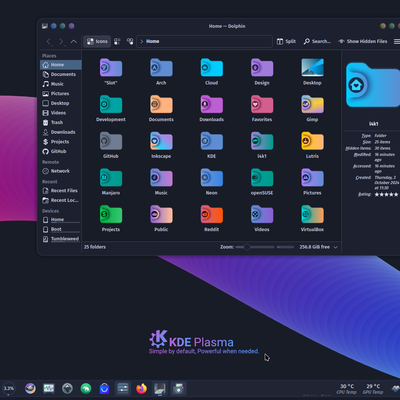Select the Development folder icon
Screen dimensions: 400x400
[111, 104]
